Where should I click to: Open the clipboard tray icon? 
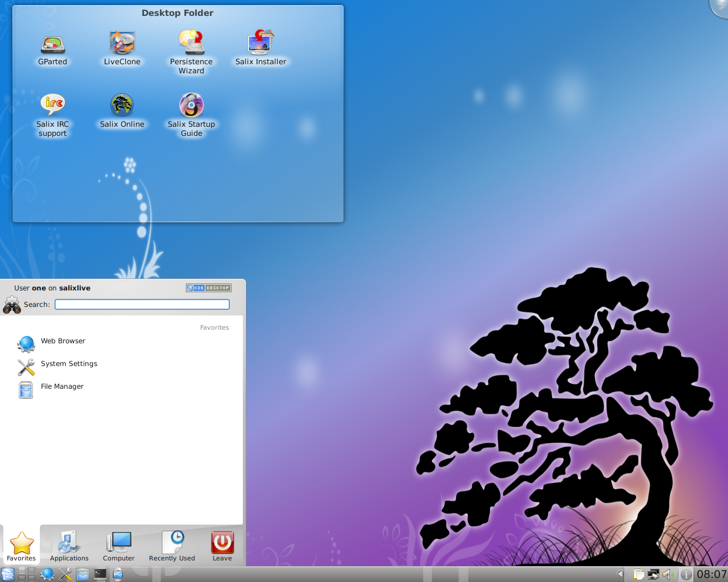(639, 575)
